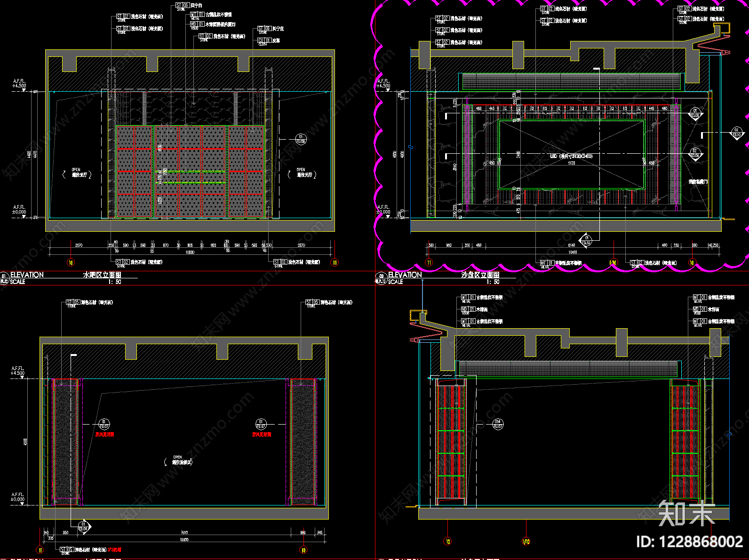Click the 02 ED.09 diamond callout
The height and width of the screenshot is (560, 749).
point(695,154)
